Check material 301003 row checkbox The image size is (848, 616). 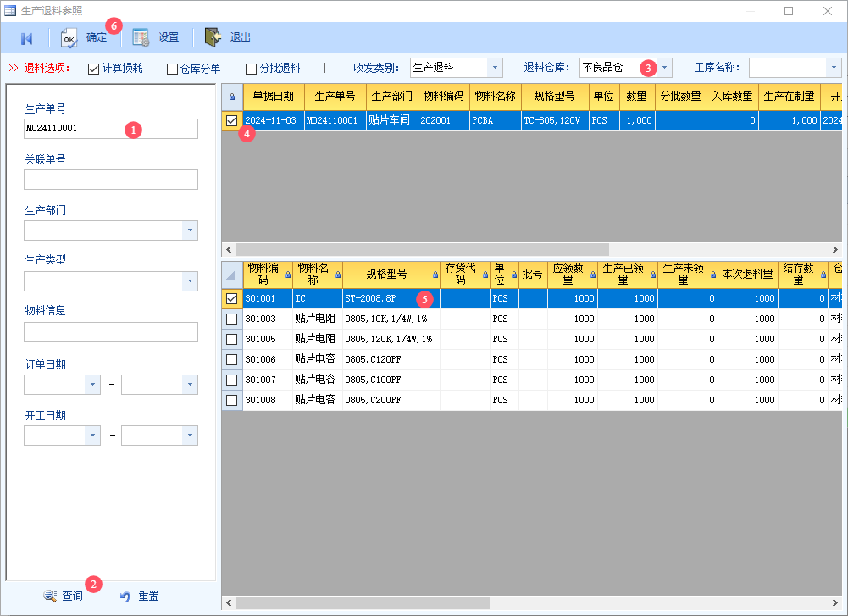231,319
